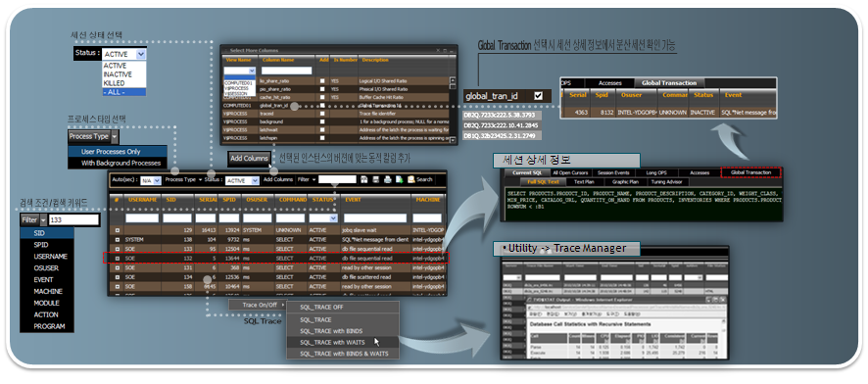The image size is (868, 384).
Task: Check the Add box for traceid column
Action: (322, 113)
